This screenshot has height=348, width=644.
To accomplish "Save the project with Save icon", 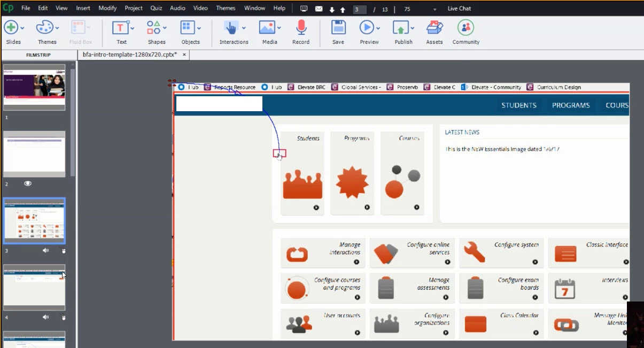I will click(338, 27).
